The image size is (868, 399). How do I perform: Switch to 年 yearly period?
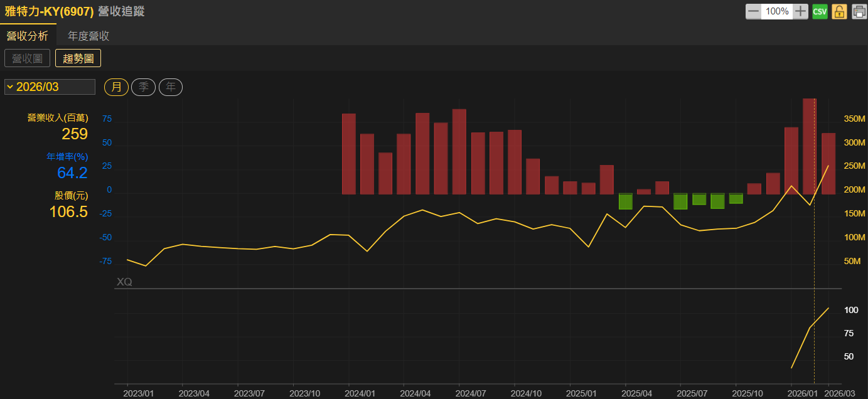(170, 87)
